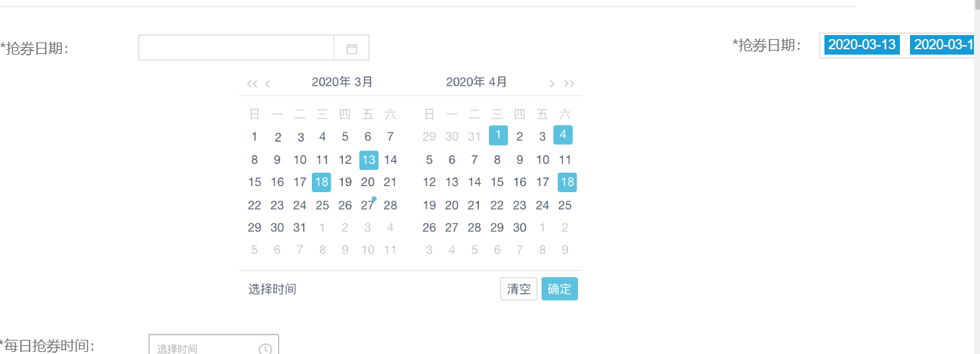
Task: Click the clock icon in the time picker
Action: 265,349
